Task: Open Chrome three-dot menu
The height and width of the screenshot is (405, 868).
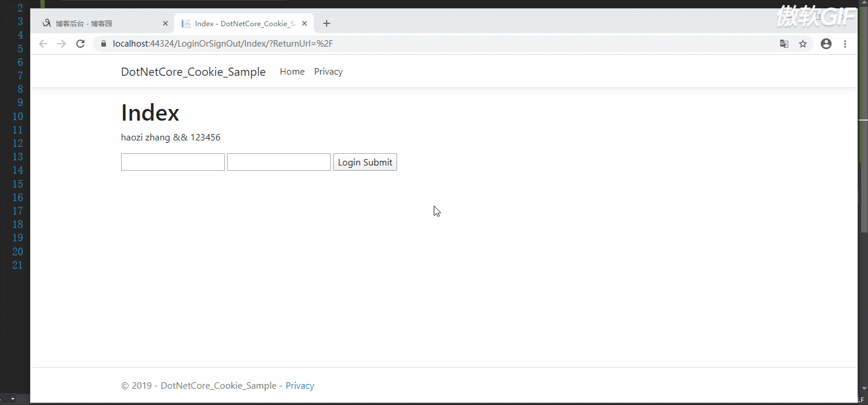Action: tap(845, 44)
